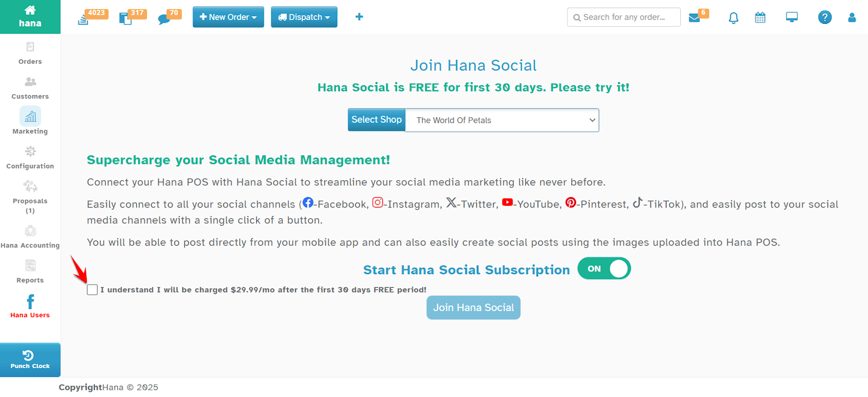Click the Join Hana Social button

click(x=474, y=307)
